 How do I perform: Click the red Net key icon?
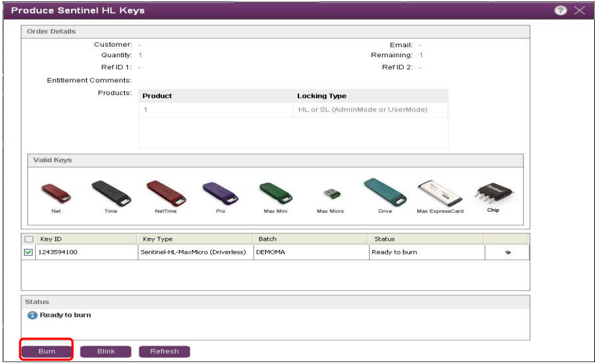56,193
